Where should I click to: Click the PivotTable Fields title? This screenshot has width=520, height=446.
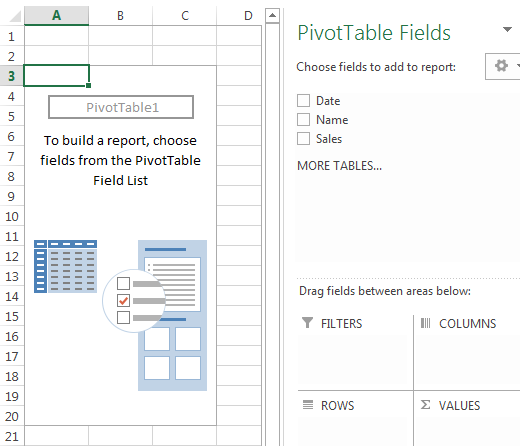click(x=374, y=33)
